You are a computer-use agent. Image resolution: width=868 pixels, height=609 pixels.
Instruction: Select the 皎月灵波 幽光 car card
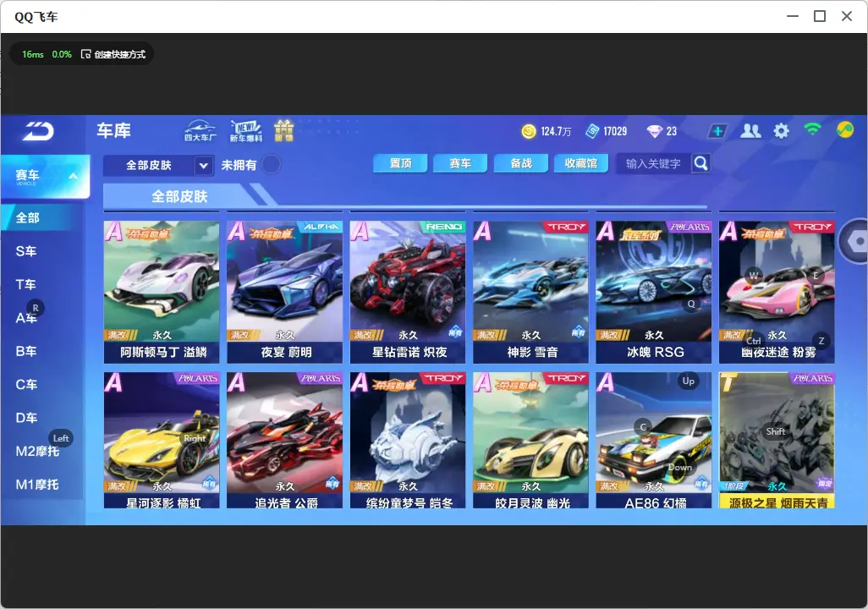531,440
